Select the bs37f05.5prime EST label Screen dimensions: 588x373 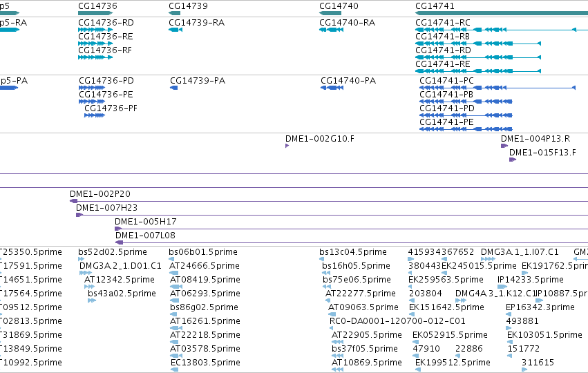(x=365, y=349)
